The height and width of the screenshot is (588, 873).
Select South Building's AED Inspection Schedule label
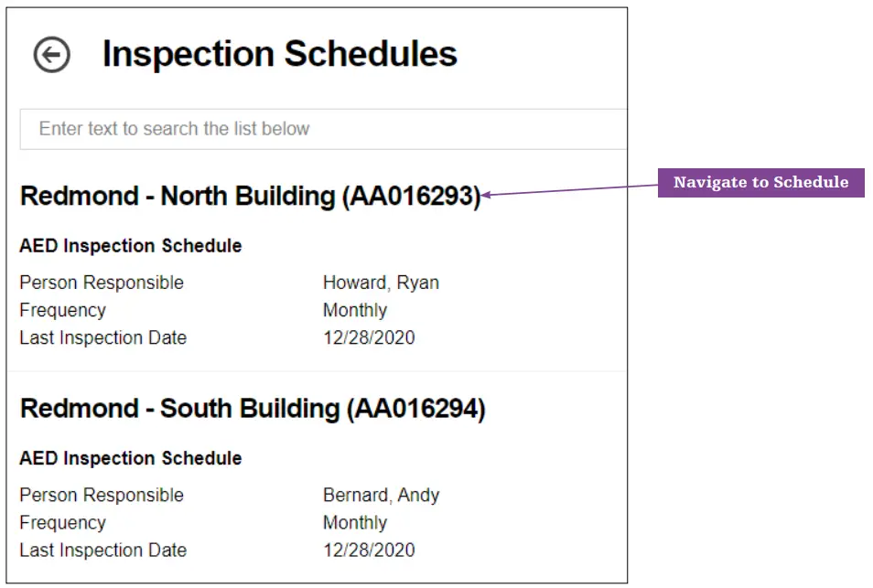point(130,458)
